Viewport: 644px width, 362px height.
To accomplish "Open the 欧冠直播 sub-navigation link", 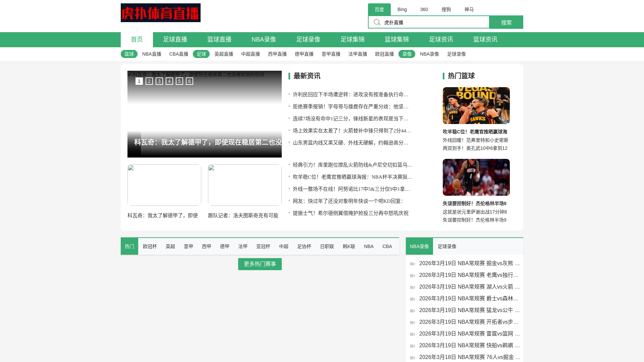I will pyautogui.click(x=384, y=54).
